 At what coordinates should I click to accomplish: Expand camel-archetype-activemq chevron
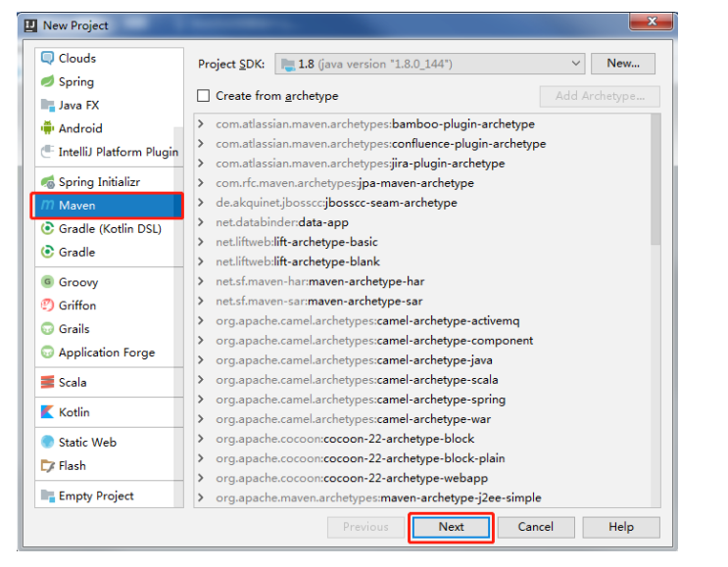(201, 320)
